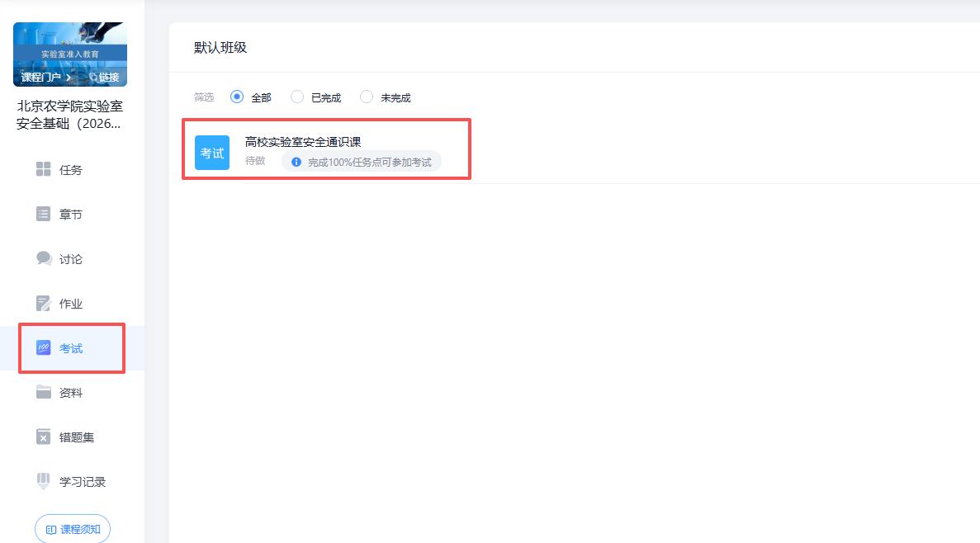Click the 完成100%任务点可参加考试 notice
The height and width of the screenshot is (543, 980).
(362, 162)
